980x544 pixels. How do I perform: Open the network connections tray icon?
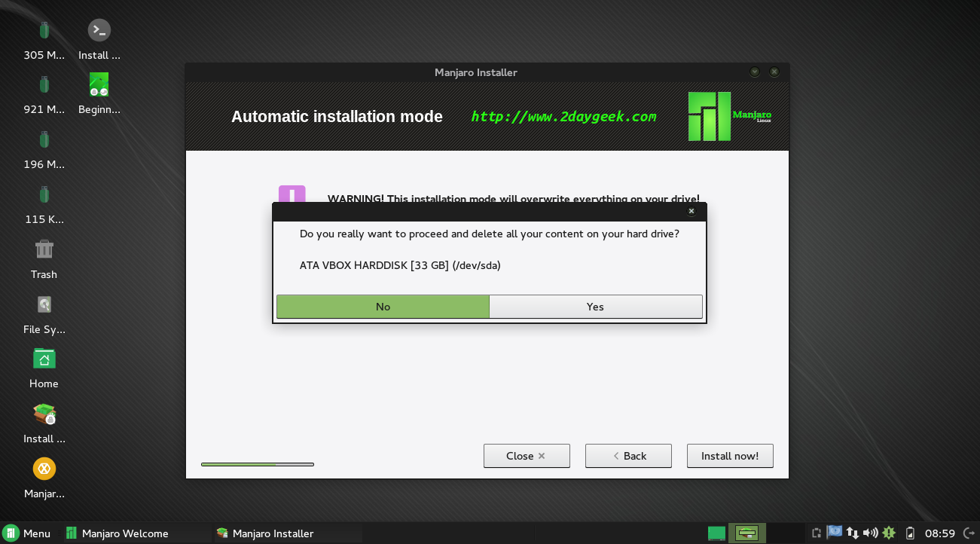coord(853,533)
